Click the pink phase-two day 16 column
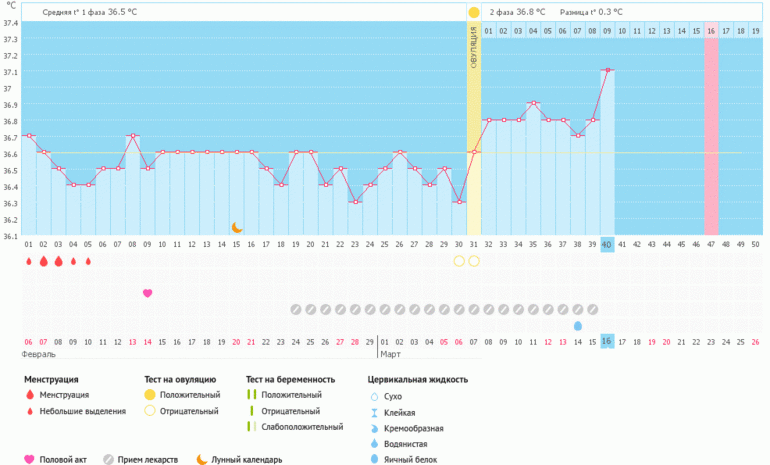 pos(711,130)
